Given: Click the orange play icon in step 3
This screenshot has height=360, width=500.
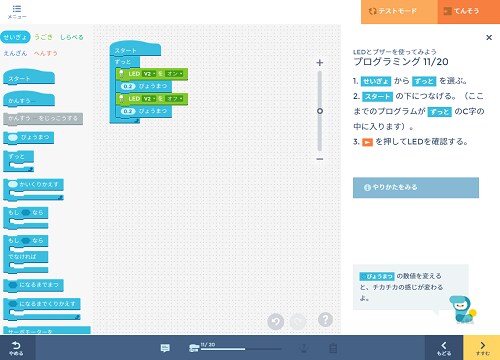Looking at the screenshot, I should (x=367, y=143).
